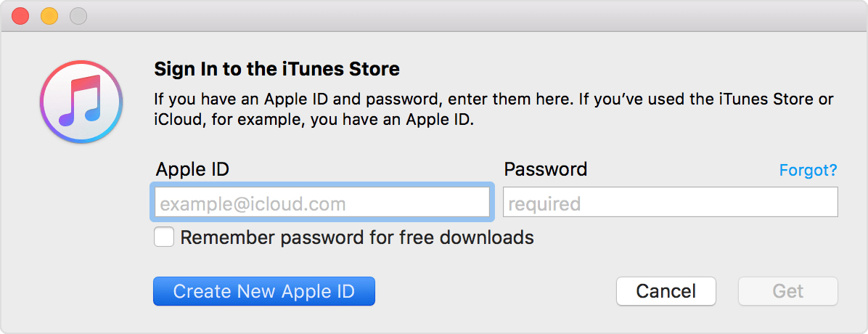
Task: Click the Sign In to the iTunes Store heading
Action: (277, 69)
